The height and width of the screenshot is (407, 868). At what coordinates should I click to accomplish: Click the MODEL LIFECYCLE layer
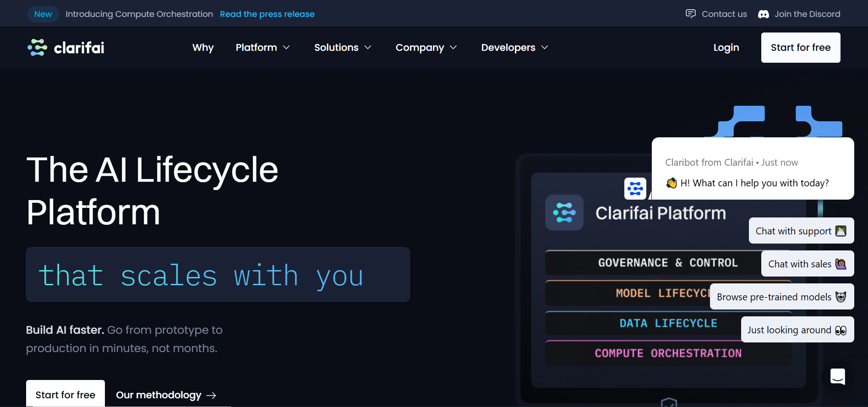point(668,293)
